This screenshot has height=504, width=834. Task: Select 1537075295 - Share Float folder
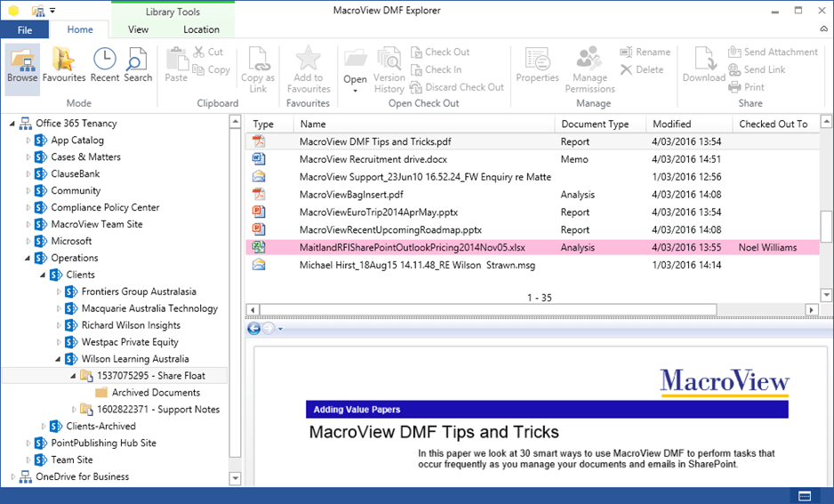coord(150,376)
